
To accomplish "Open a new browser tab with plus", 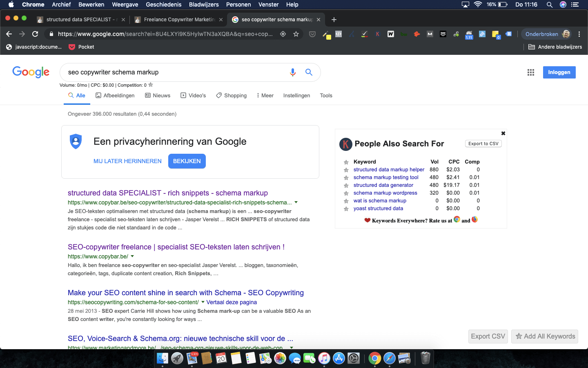I will 334,20.
